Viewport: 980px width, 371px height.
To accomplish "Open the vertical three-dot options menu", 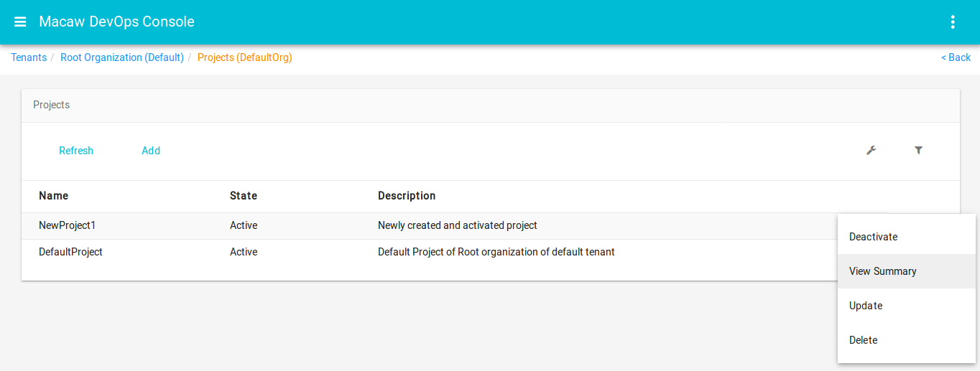I will pyautogui.click(x=953, y=22).
